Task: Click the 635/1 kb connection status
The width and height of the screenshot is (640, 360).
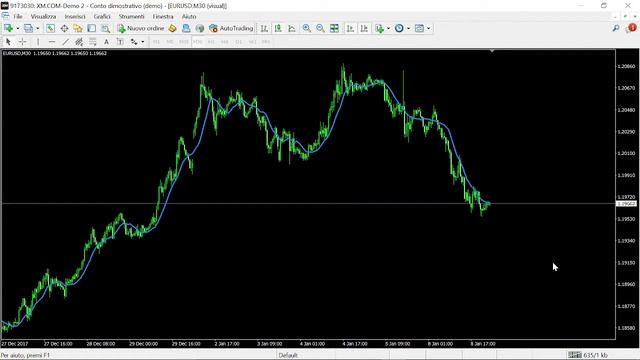Action: pyautogui.click(x=588, y=355)
